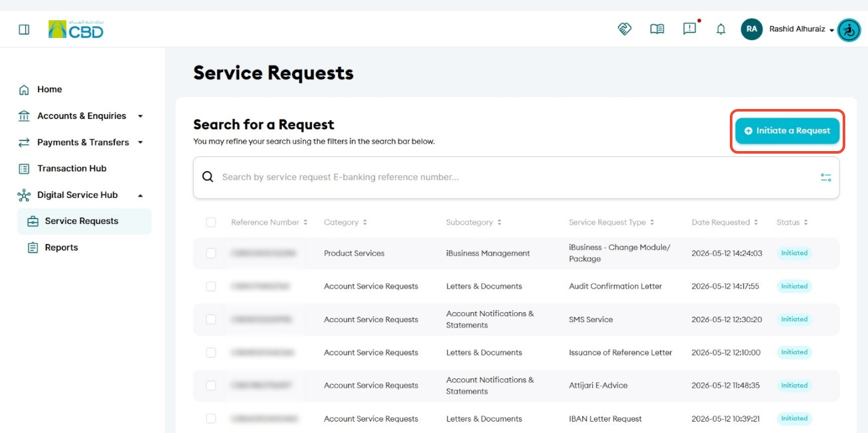Open the accessibility wheelchair icon
This screenshot has height=433, width=868.
[x=849, y=30]
